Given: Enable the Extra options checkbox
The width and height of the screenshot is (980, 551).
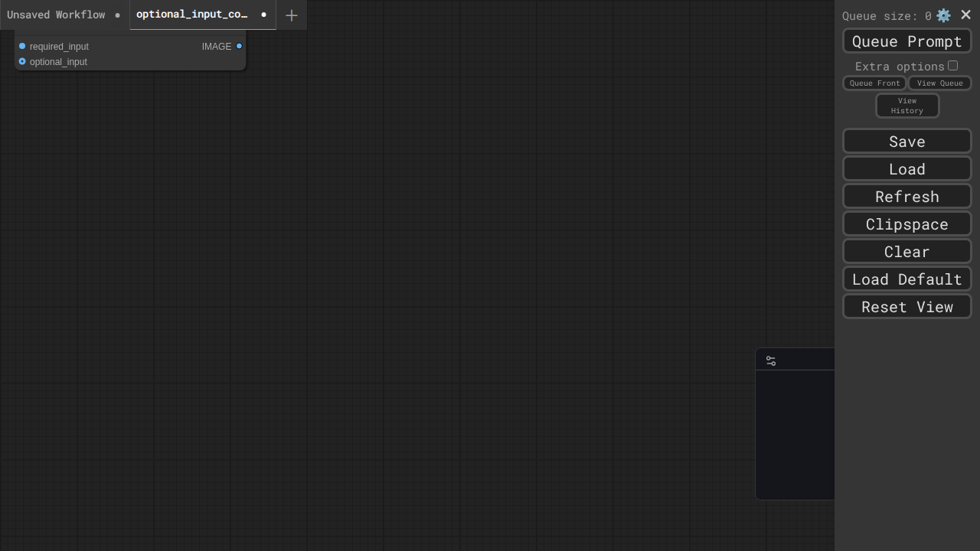Looking at the screenshot, I should click(x=952, y=66).
